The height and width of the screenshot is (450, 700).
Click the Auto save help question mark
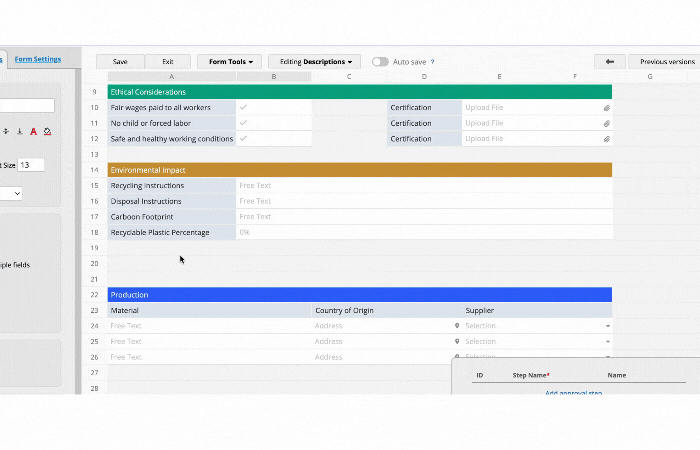pyautogui.click(x=432, y=62)
